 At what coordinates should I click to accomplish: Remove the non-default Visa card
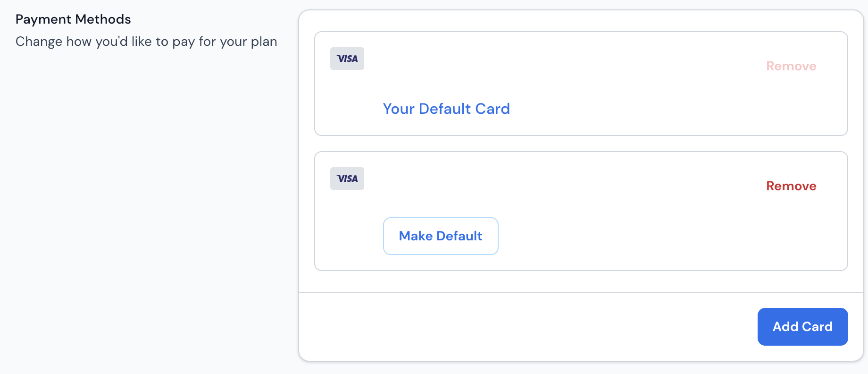791,186
